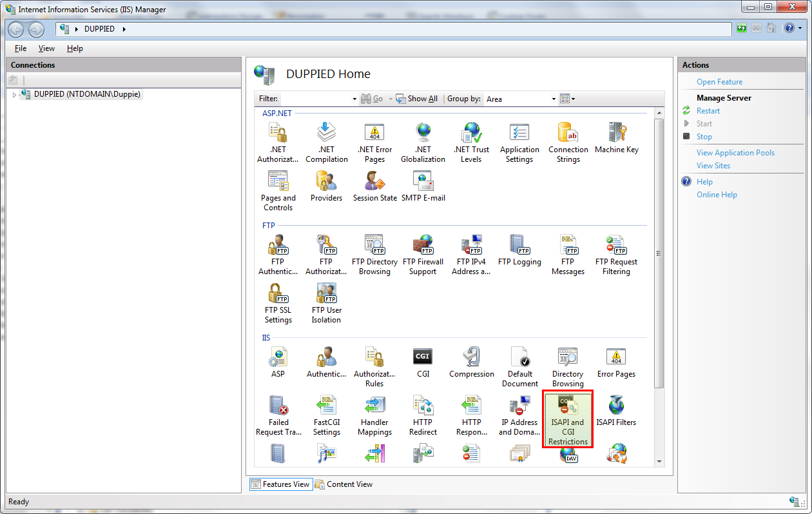Open the View menu
This screenshot has height=514, width=812.
click(46, 48)
